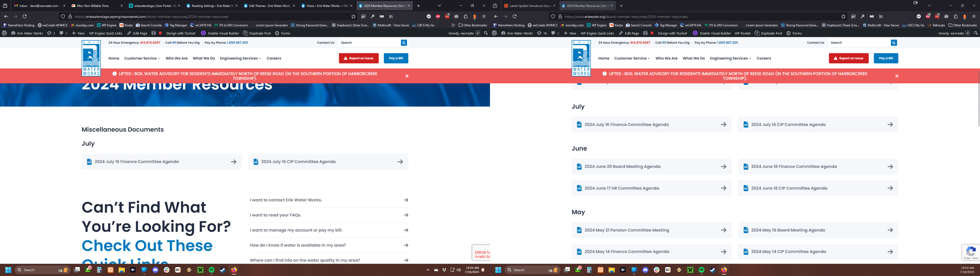Click the site Search field in the eriewaterstage window
This screenshot has width=980, height=276.
369,43
